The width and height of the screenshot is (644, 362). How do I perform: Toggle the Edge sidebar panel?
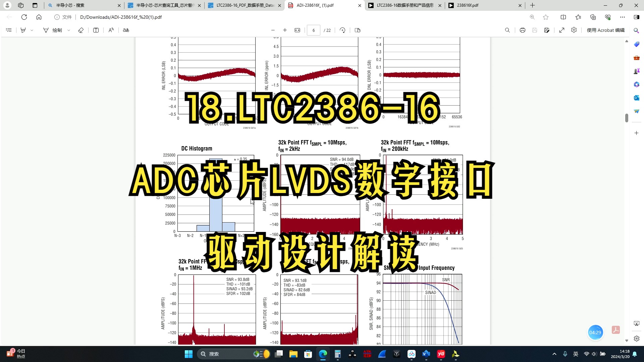(x=636, y=17)
